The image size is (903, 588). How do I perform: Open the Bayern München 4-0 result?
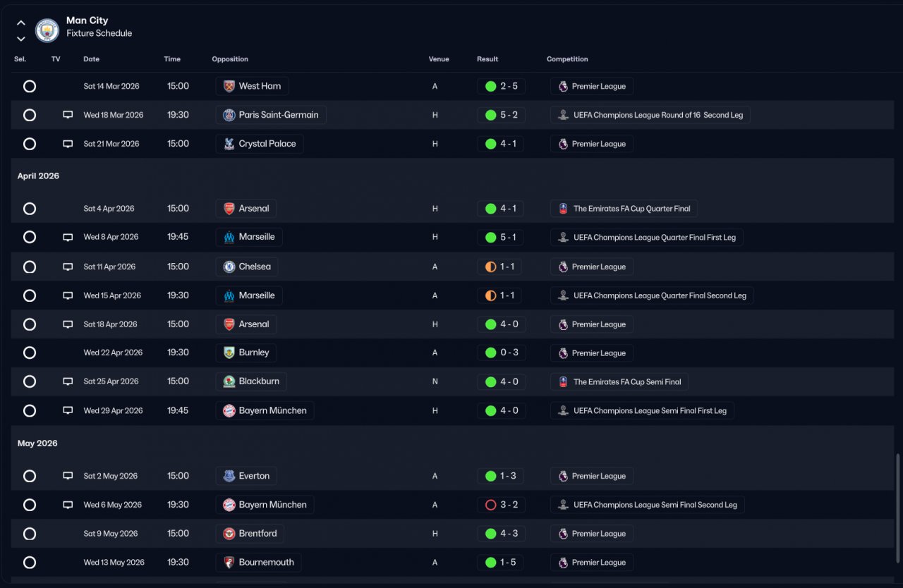coord(502,410)
